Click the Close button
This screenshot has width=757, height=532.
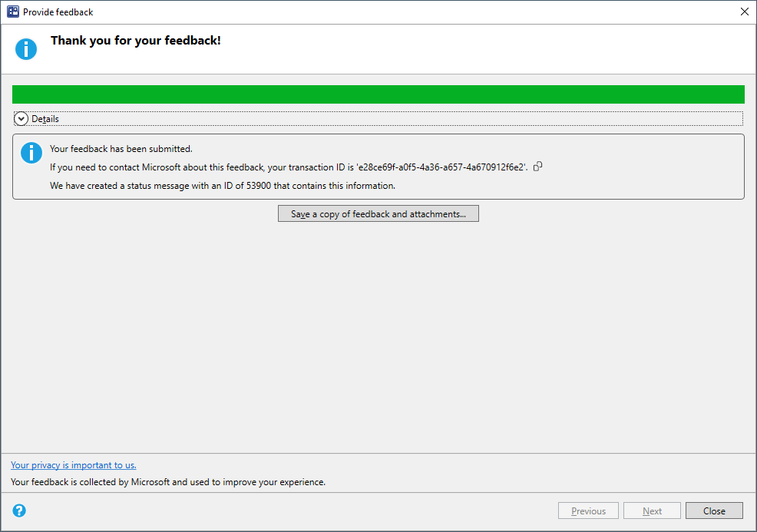pyautogui.click(x=714, y=510)
